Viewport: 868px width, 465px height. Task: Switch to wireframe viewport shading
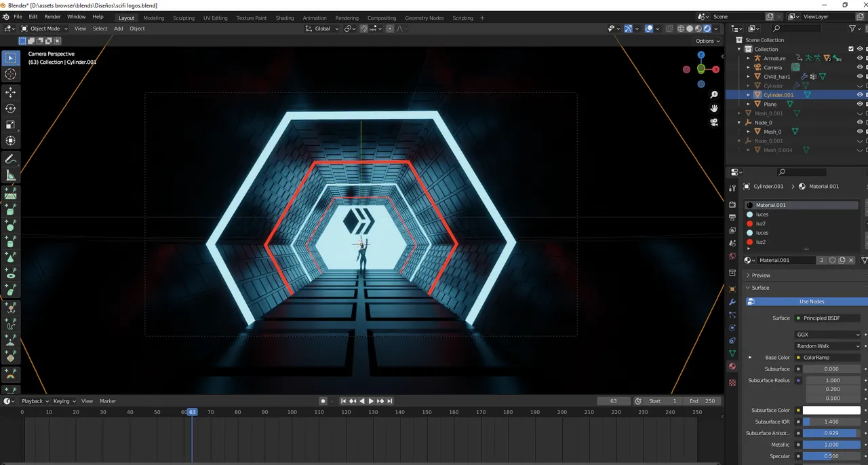[x=681, y=29]
